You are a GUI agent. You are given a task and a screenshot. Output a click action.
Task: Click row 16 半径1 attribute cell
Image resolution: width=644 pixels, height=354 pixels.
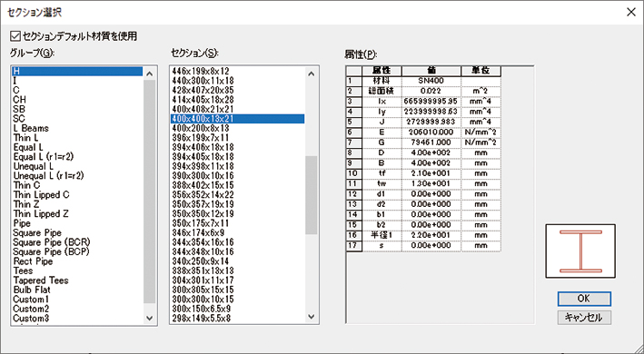point(382,235)
